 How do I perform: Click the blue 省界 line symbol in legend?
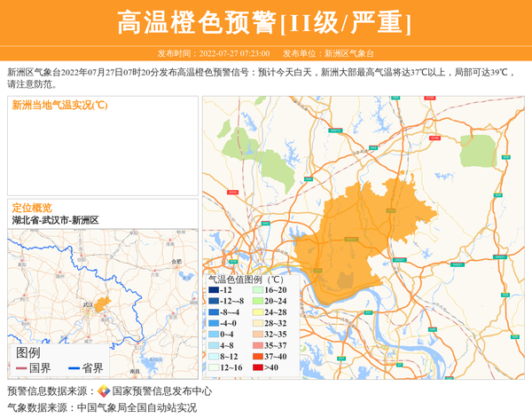[73, 368]
